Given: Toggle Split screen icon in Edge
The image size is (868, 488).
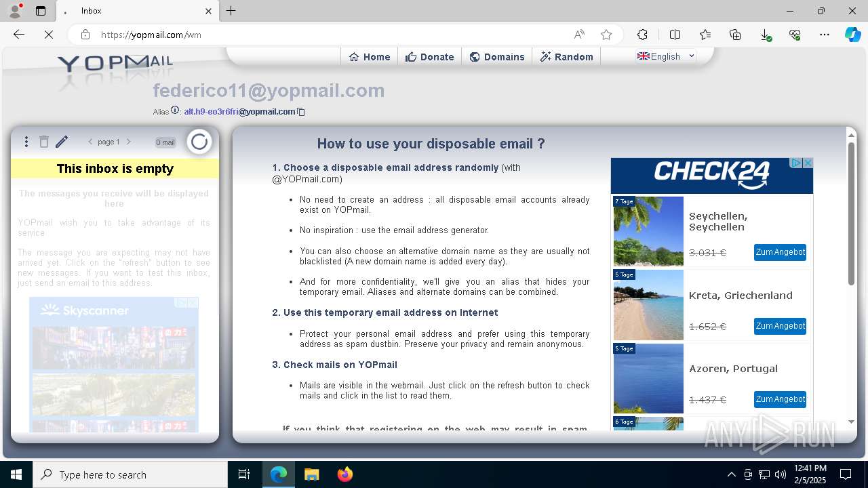Looking at the screenshot, I should [675, 35].
